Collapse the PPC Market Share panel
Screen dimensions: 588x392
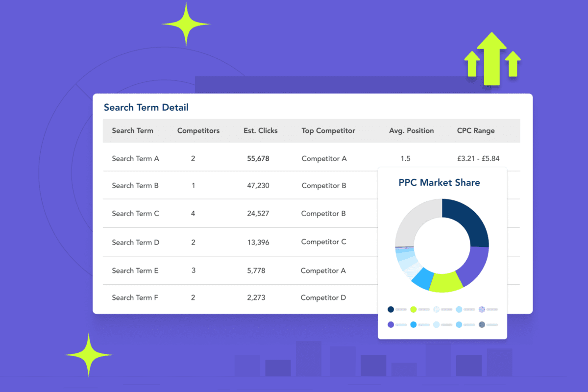point(439,183)
